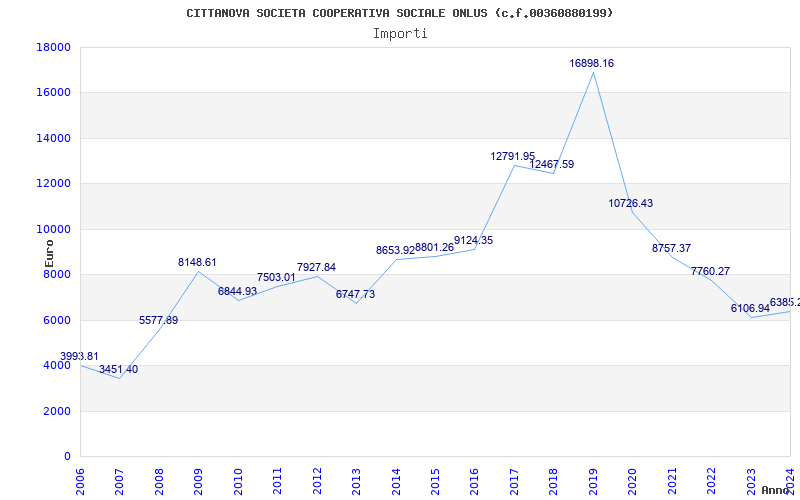The height and width of the screenshot is (500, 800).
Task: Select the 16898.16 peak value label
Action: pos(592,63)
